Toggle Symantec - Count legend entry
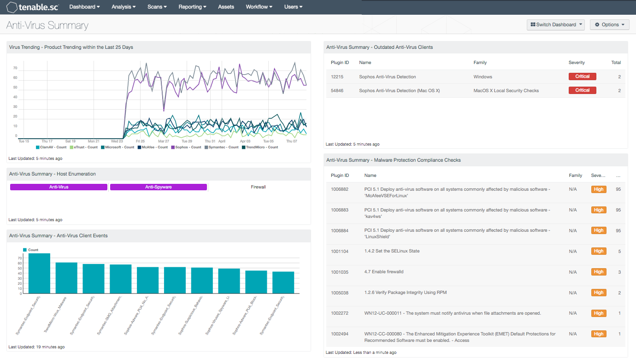Viewport: 636px width, 364px height. tap(222, 147)
